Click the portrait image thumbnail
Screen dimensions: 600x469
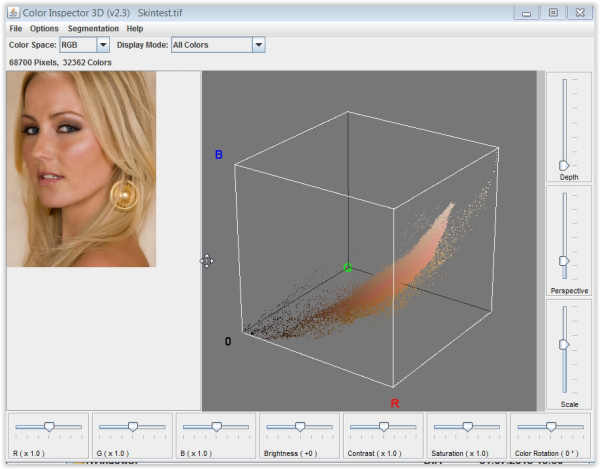(81, 169)
